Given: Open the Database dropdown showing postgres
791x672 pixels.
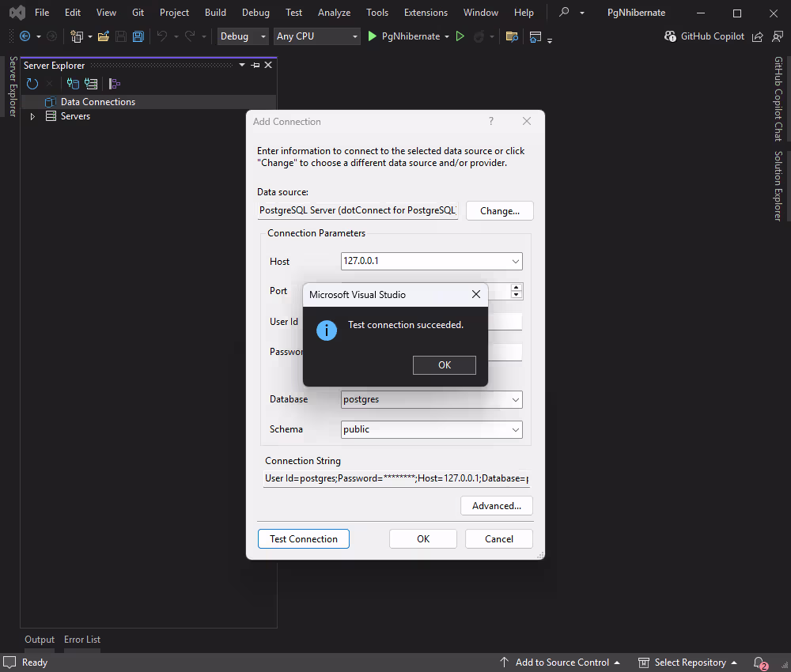Looking at the screenshot, I should coord(515,399).
